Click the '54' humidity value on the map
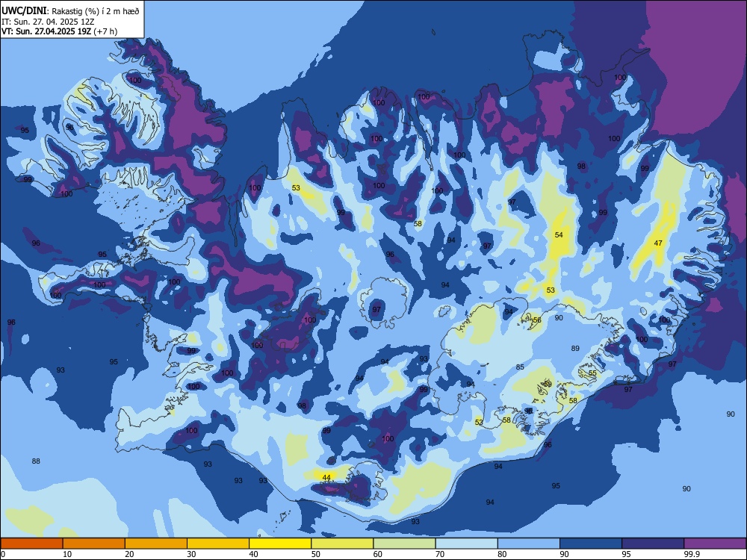 (x=559, y=234)
